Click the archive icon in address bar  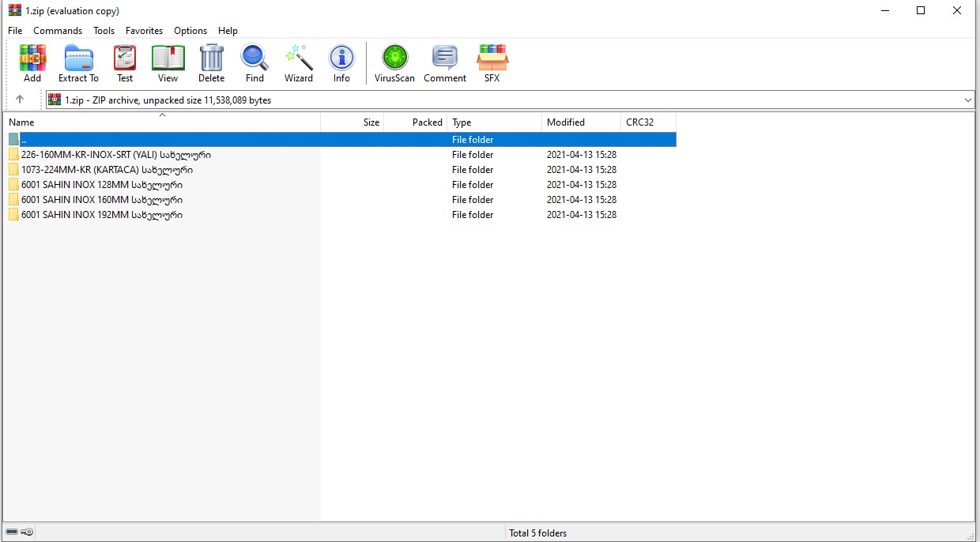(55, 100)
